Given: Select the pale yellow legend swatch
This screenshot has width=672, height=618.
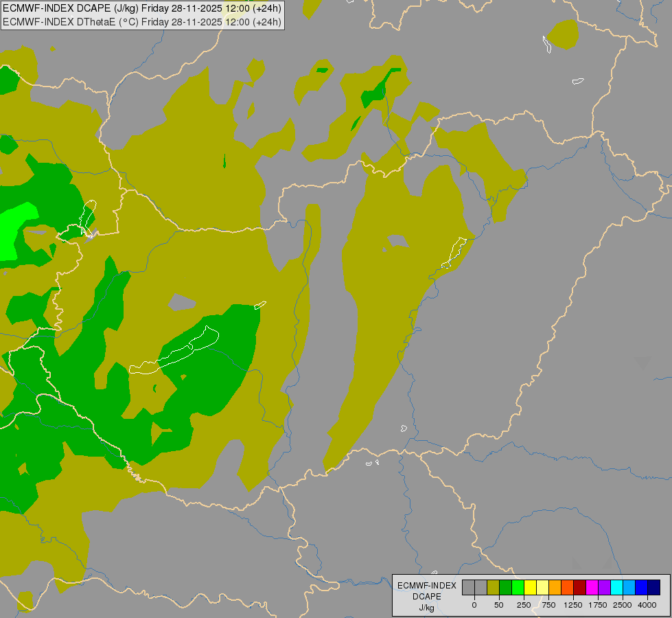Looking at the screenshot, I should click(x=542, y=588).
